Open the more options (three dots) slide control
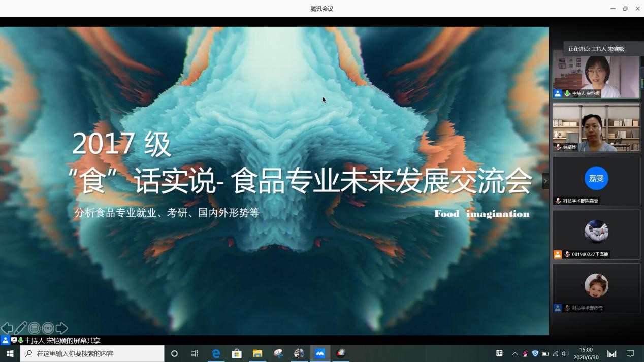 tap(48, 328)
